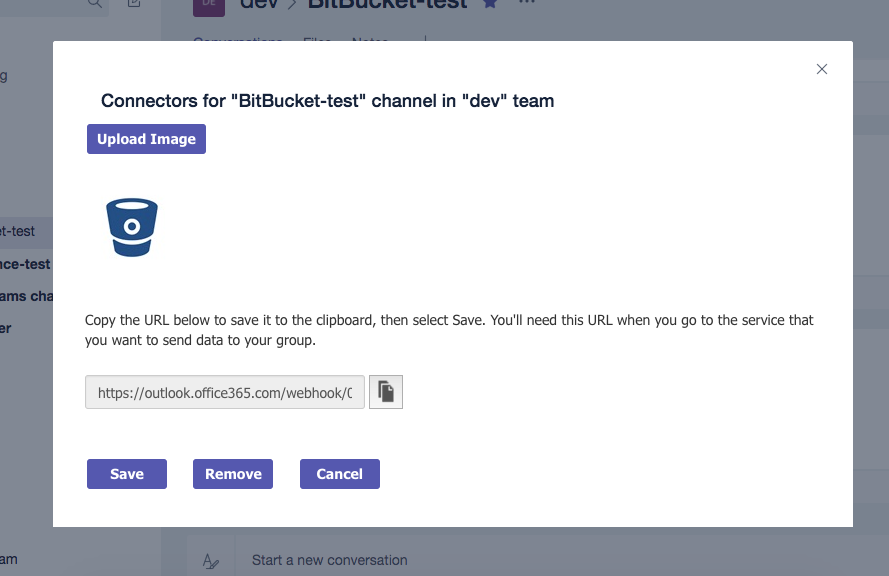The height and width of the screenshot is (576, 889).
Task: Switch to the Files tab
Action: tap(317, 42)
